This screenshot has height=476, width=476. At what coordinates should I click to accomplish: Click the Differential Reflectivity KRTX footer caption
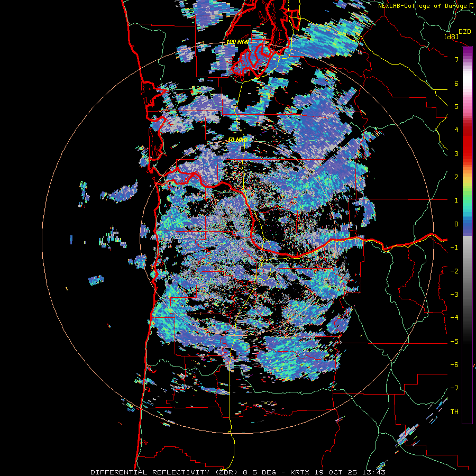[x=238, y=472]
